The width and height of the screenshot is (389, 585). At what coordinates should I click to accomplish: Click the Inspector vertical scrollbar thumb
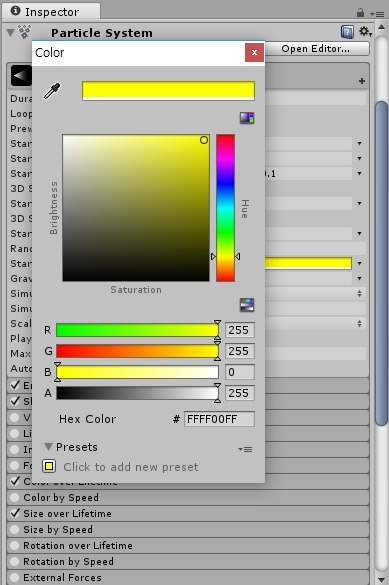pyautogui.click(x=382, y=263)
